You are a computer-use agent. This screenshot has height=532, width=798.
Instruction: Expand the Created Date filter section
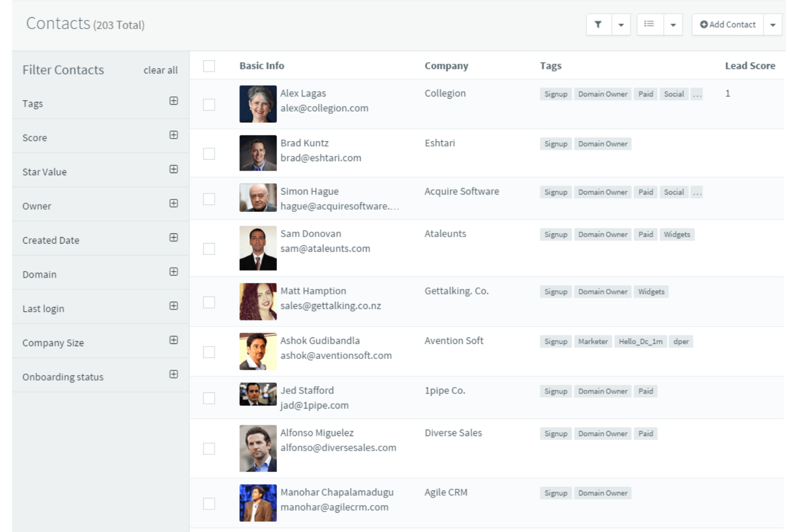tap(173, 238)
